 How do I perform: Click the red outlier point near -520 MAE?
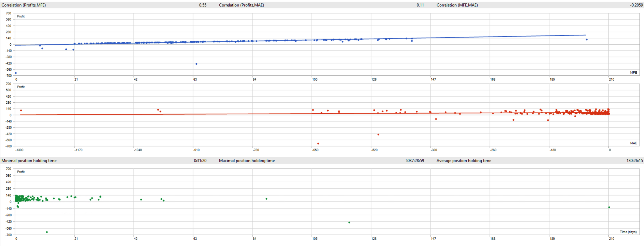click(378, 134)
